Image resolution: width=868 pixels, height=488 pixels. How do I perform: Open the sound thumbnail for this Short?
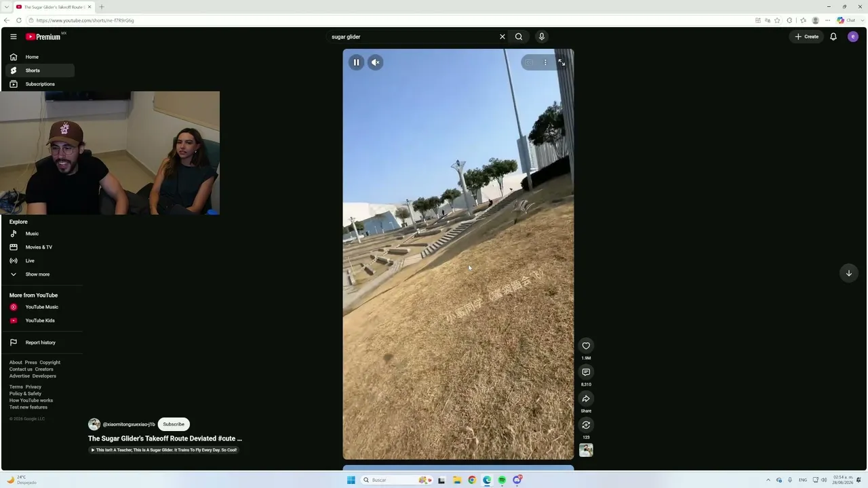(x=586, y=451)
